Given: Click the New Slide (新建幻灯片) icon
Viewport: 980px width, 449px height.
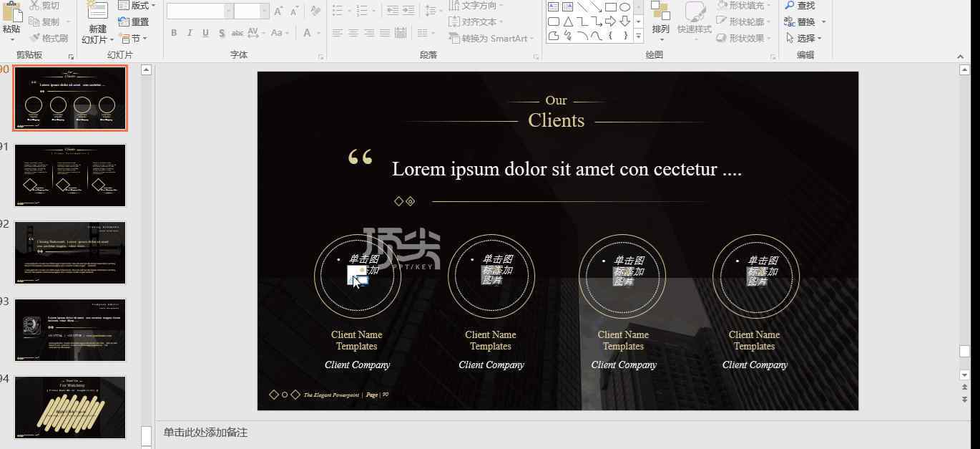Looking at the screenshot, I should tap(97, 10).
